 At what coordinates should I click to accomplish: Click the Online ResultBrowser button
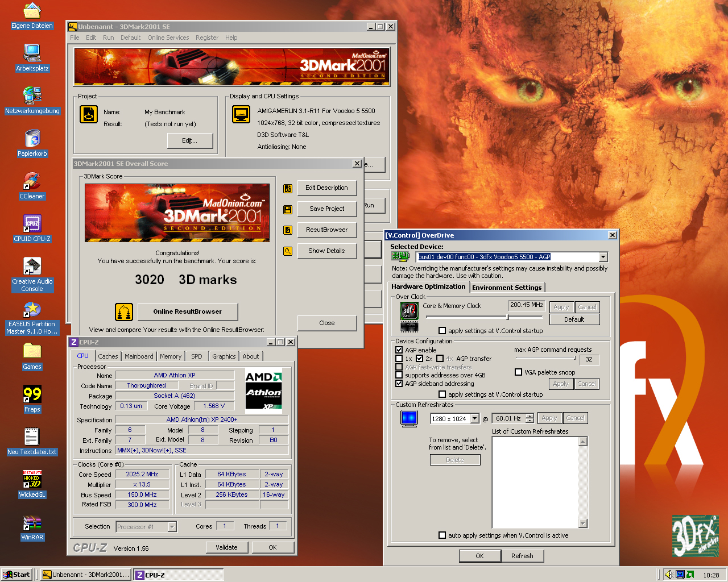[x=187, y=311]
